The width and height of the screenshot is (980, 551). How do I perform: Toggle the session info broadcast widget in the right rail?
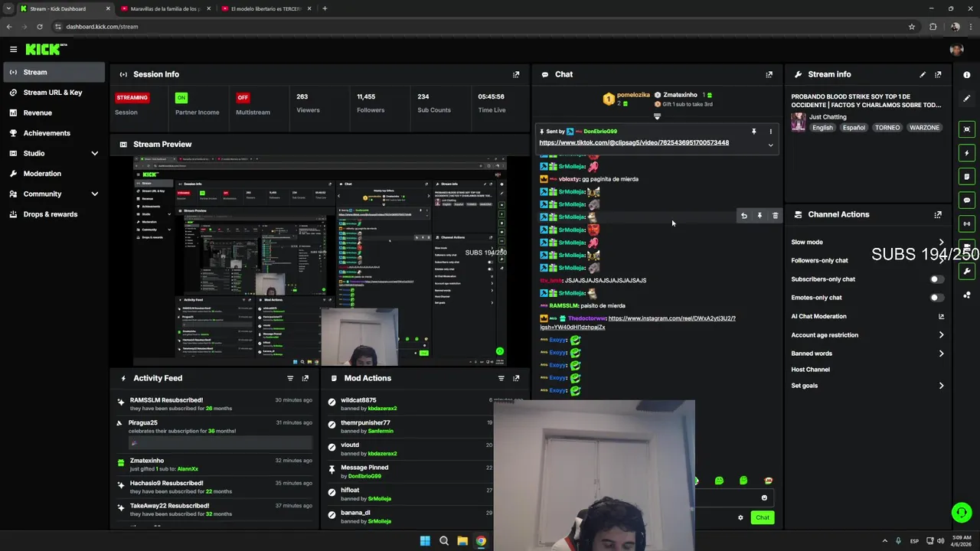click(967, 224)
